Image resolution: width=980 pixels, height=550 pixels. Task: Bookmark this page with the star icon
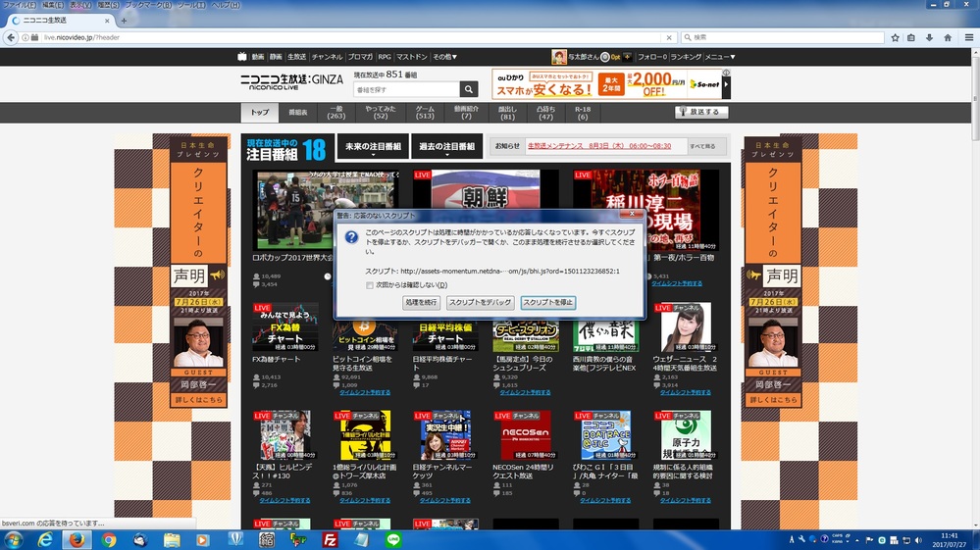click(895, 37)
